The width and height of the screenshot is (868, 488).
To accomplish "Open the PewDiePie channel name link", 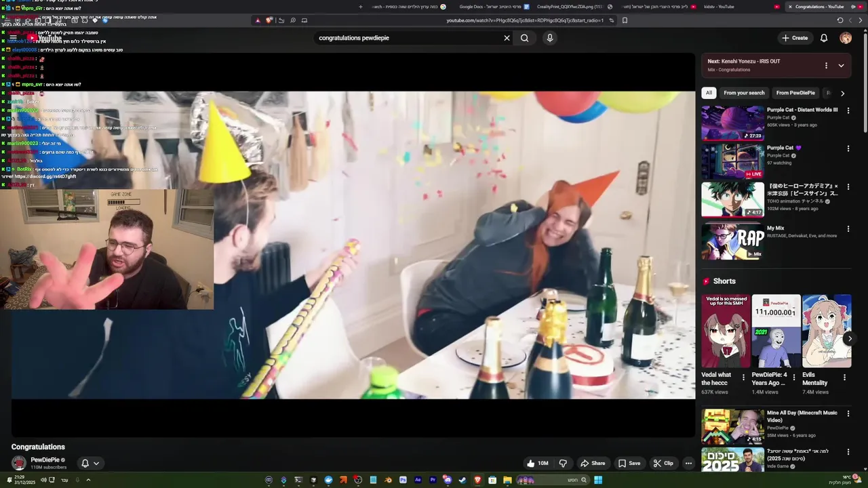I will coord(45,460).
